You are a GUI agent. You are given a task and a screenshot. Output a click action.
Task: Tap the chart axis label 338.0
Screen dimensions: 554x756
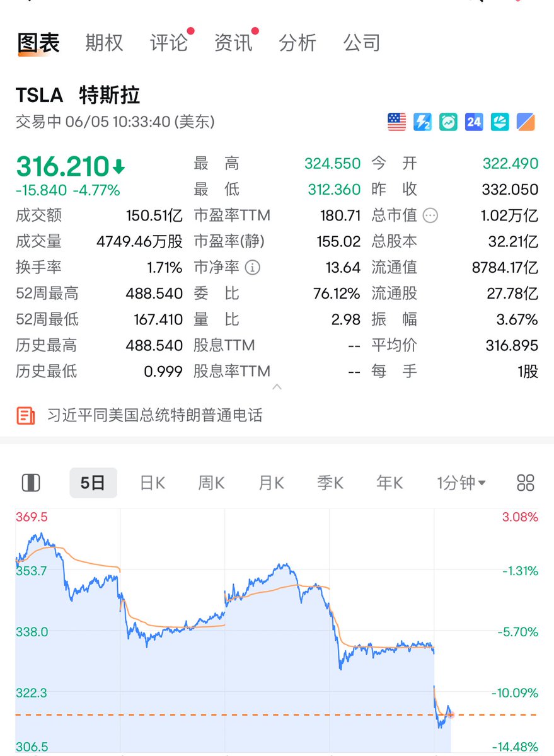(32, 632)
